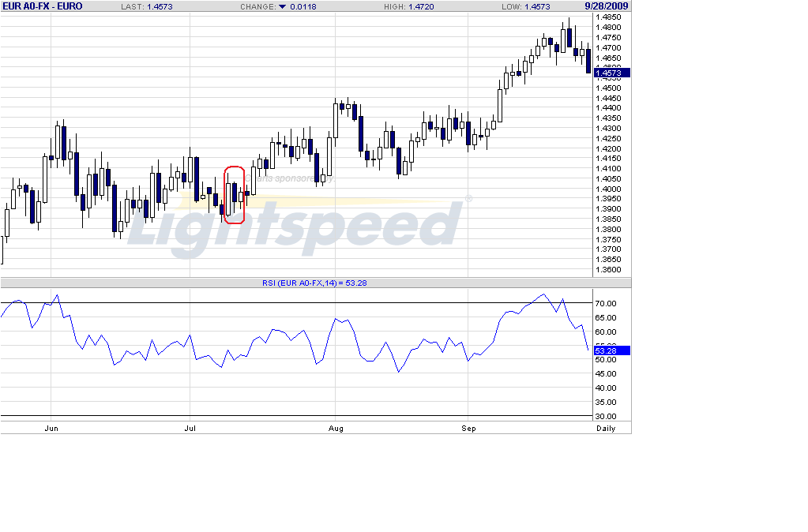Click the tall white candle at early August

(x=336, y=121)
